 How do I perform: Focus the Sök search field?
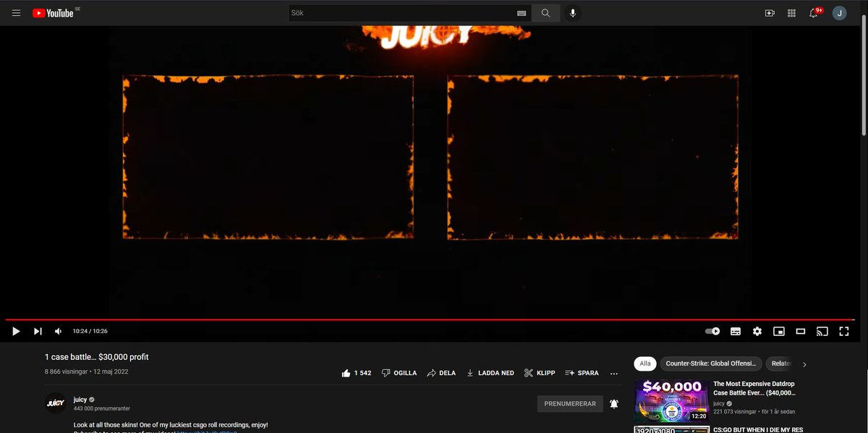pos(401,13)
